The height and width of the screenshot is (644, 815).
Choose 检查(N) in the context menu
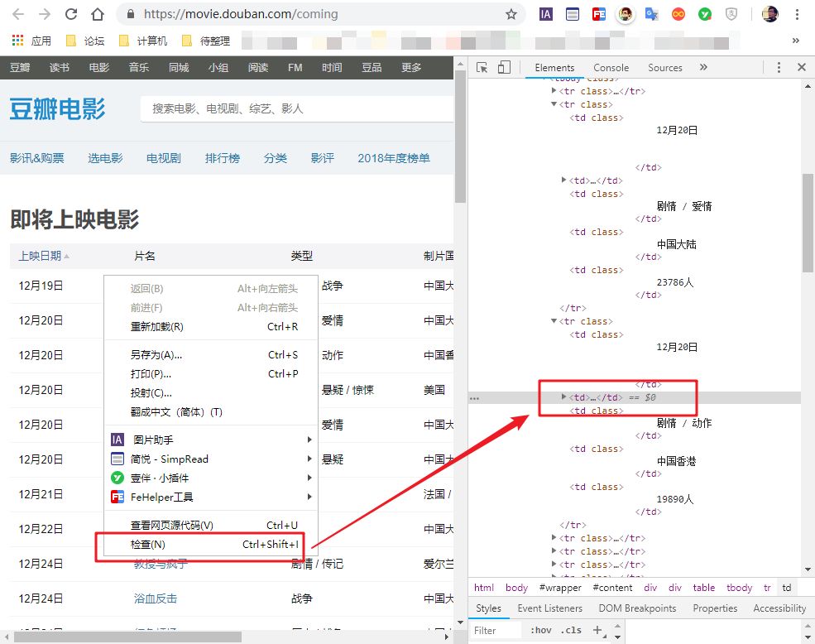point(210,544)
